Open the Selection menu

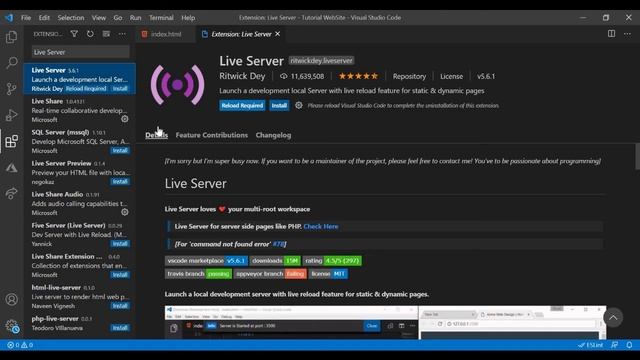click(71, 18)
